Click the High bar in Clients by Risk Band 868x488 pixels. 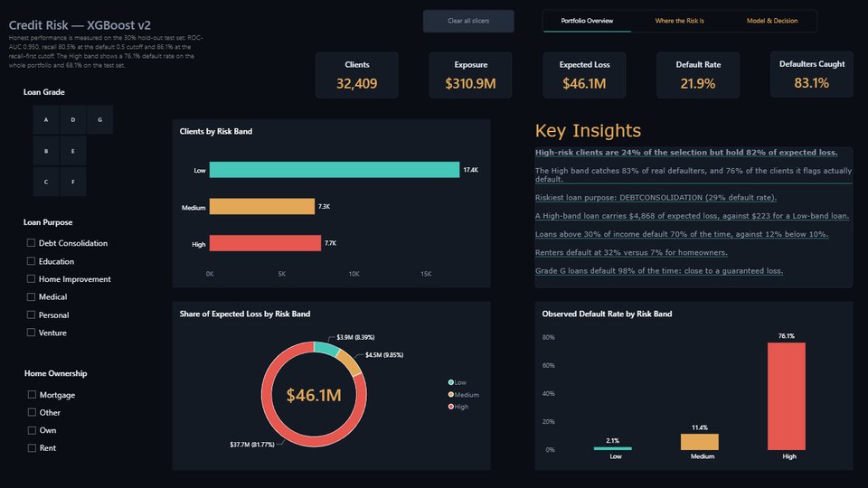265,243
